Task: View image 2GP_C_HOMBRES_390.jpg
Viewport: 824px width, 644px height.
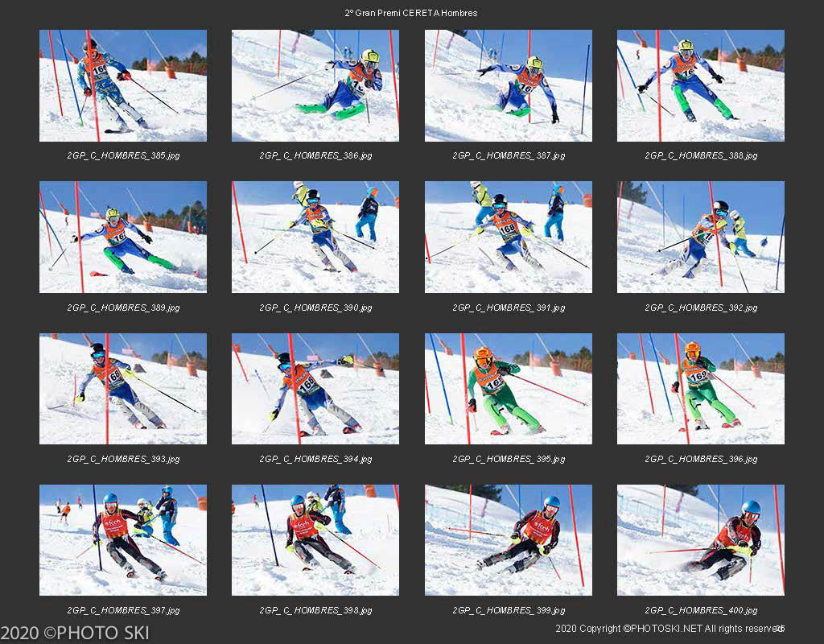Action: point(315,237)
